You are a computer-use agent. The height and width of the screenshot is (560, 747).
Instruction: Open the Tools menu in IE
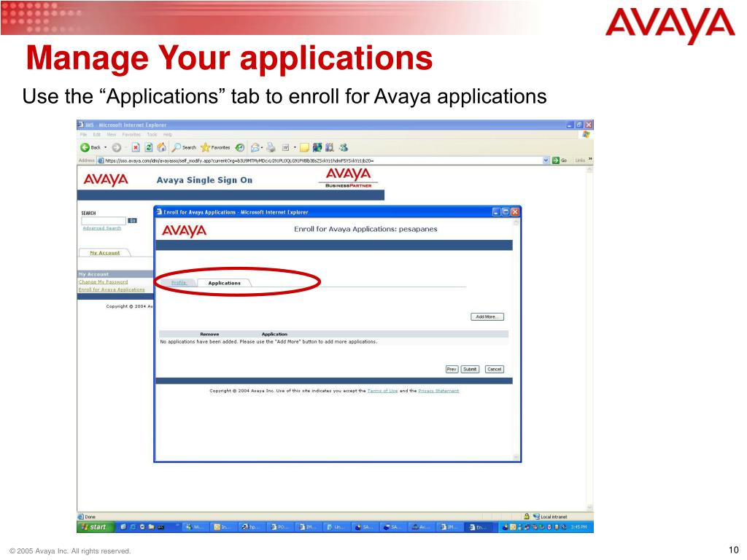152,135
